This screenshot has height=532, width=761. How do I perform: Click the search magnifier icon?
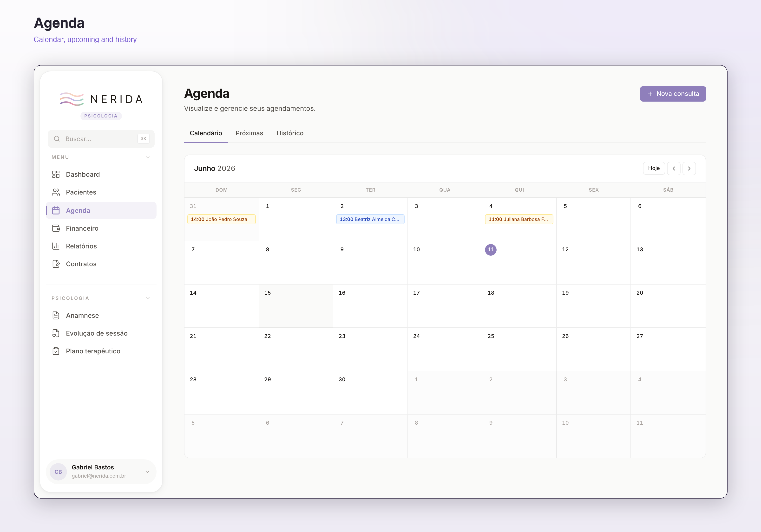point(57,139)
